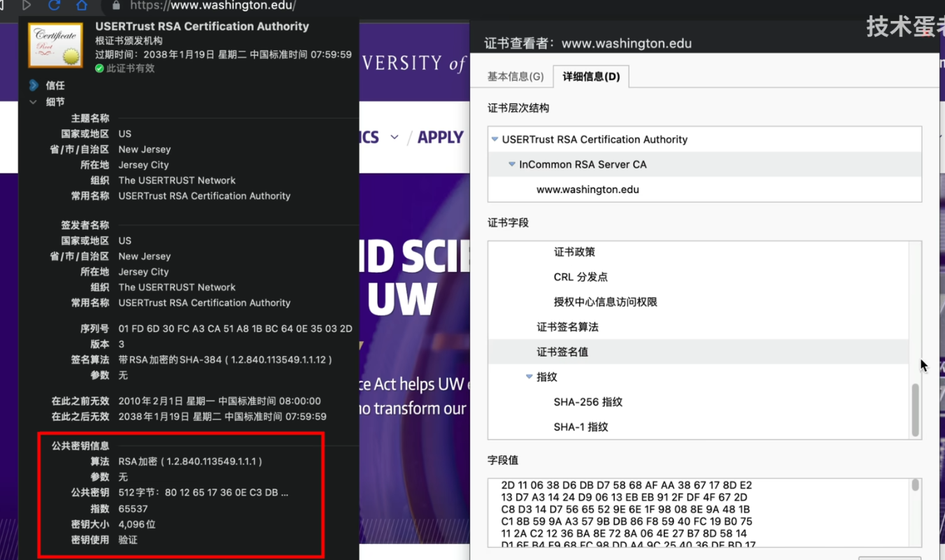
Task: Select the SHA-256 指纹 field
Action: click(x=588, y=402)
